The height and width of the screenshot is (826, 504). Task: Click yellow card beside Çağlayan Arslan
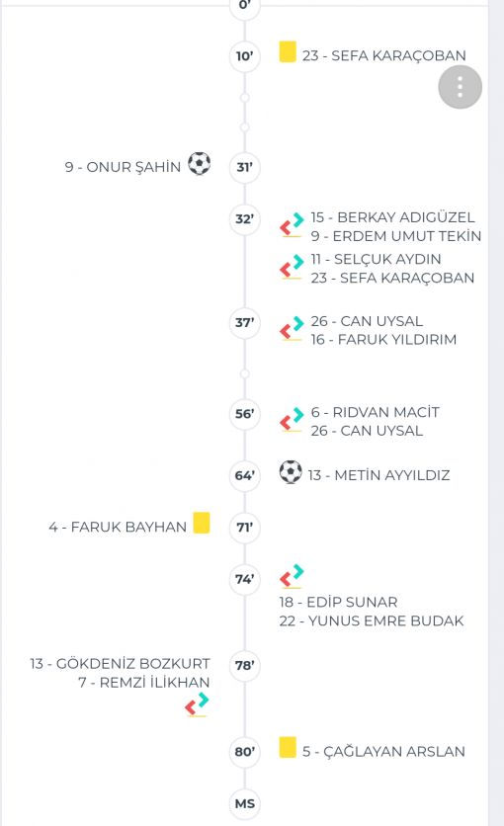[288, 747]
